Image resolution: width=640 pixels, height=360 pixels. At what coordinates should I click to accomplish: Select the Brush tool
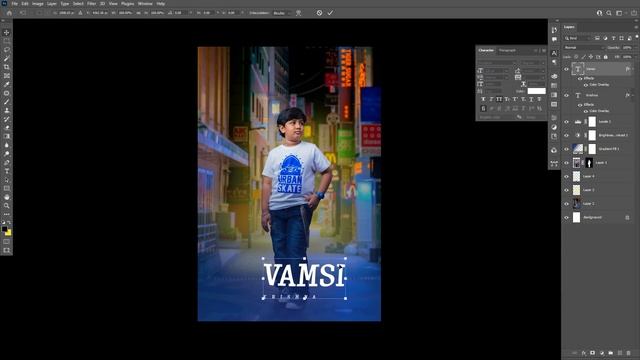click(7, 102)
